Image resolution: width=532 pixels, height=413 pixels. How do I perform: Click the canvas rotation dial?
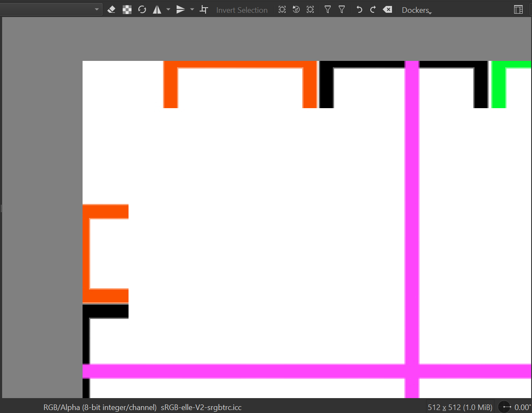504,407
